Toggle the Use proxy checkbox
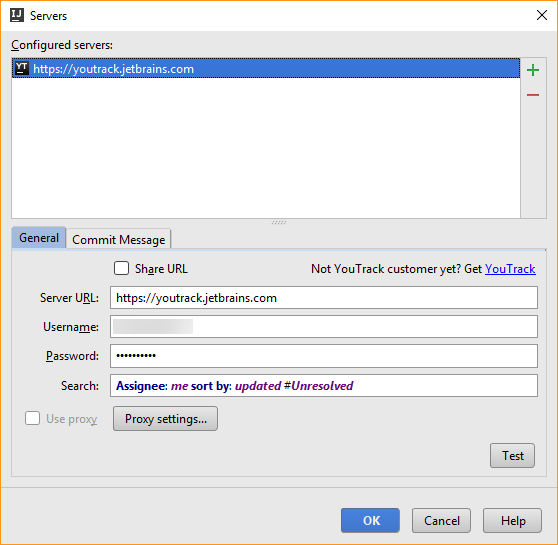The height and width of the screenshot is (545, 558). click(x=32, y=418)
